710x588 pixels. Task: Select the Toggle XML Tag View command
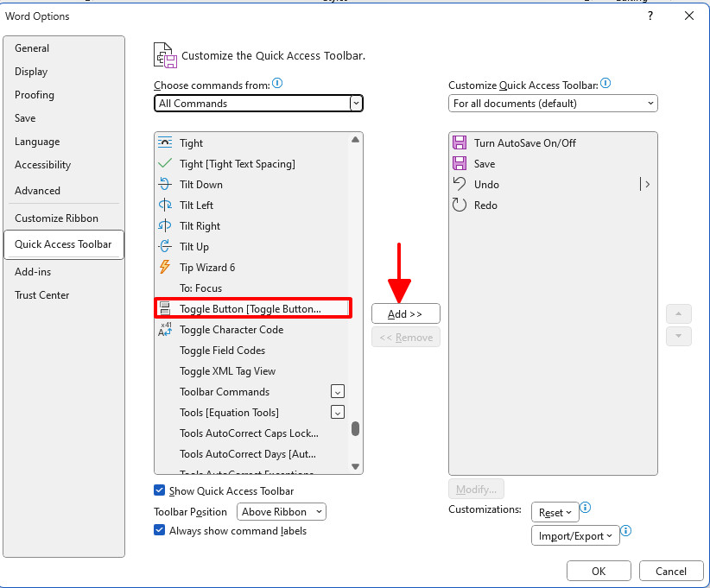coord(251,370)
